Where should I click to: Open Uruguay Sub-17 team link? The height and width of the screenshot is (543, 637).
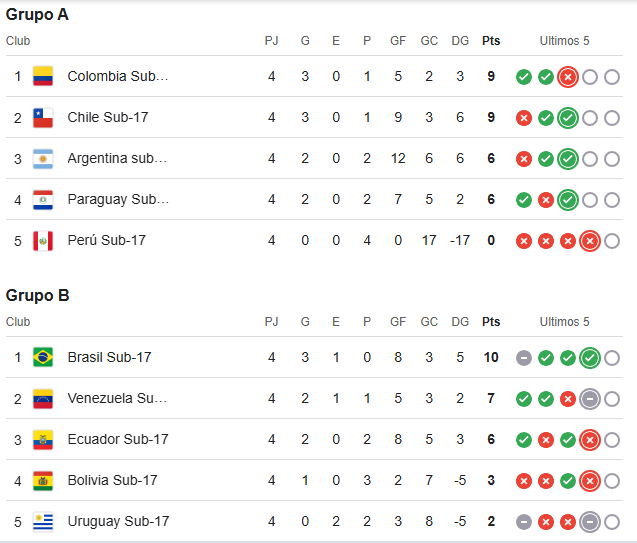coord(118,521)
